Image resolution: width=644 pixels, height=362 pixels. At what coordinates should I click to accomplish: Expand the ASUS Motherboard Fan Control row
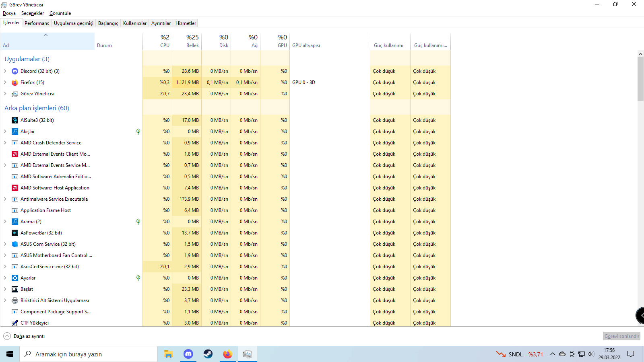point(5,255)
